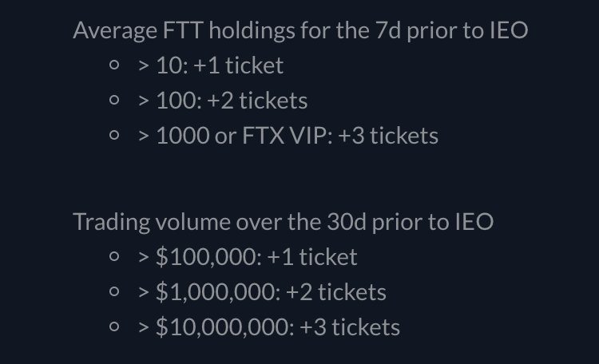Click the '> 1000 or FTX VIP' line

[x=288, y=136]
